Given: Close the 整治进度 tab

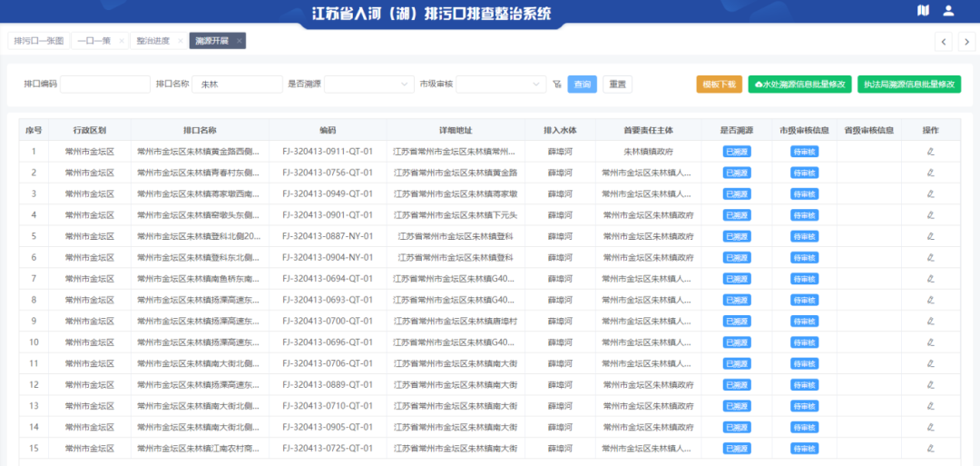Looking at the screenshot, I should click(180, 41).
